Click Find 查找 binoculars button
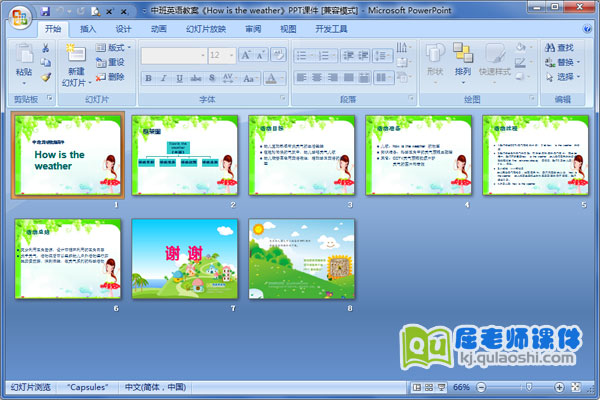The height and width of the screenshot is (400, 600). (x=559, y=47)
